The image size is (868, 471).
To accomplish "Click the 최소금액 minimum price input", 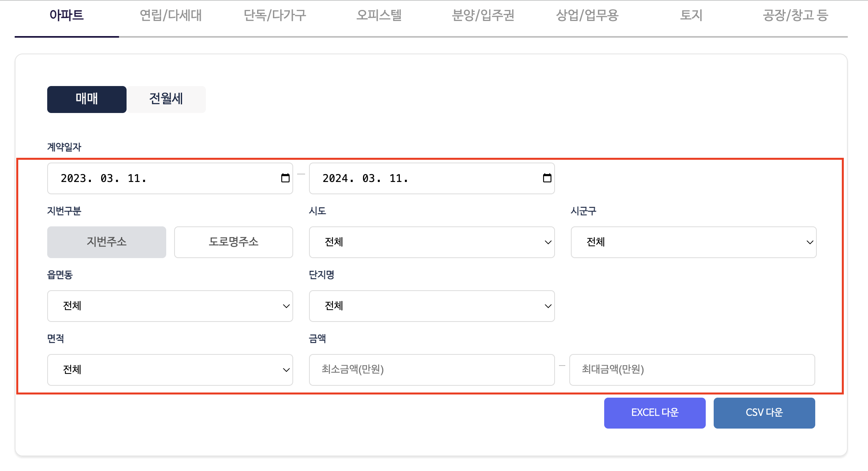I will [432, 370].
